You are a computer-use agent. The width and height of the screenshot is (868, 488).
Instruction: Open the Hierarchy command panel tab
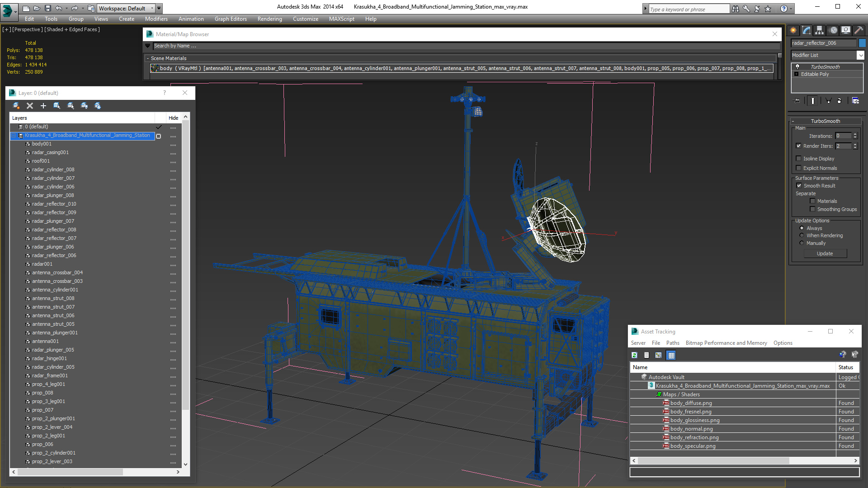point(819,30)
